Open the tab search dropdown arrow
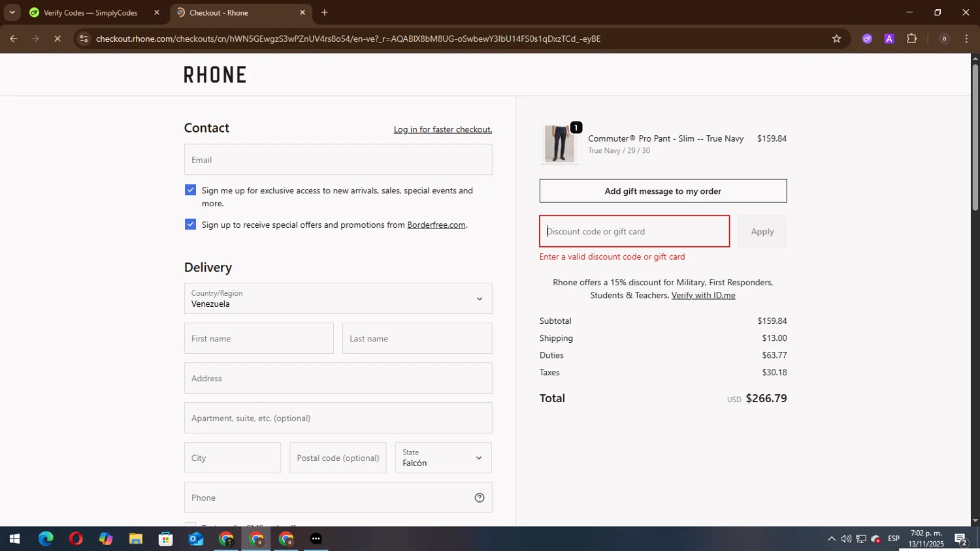The width and height of the screenshot is (980, 551). pyautogui.click(x=12, y=12)
